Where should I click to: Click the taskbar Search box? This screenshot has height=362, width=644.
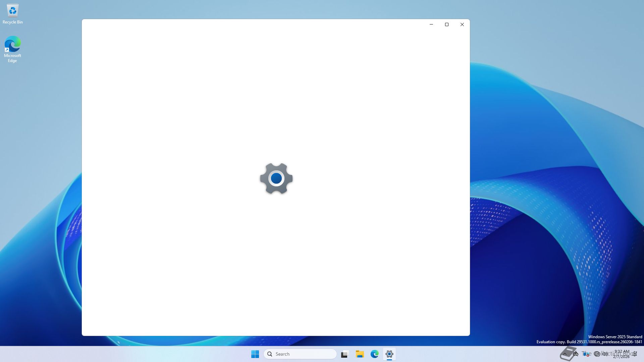coord(300,354)
